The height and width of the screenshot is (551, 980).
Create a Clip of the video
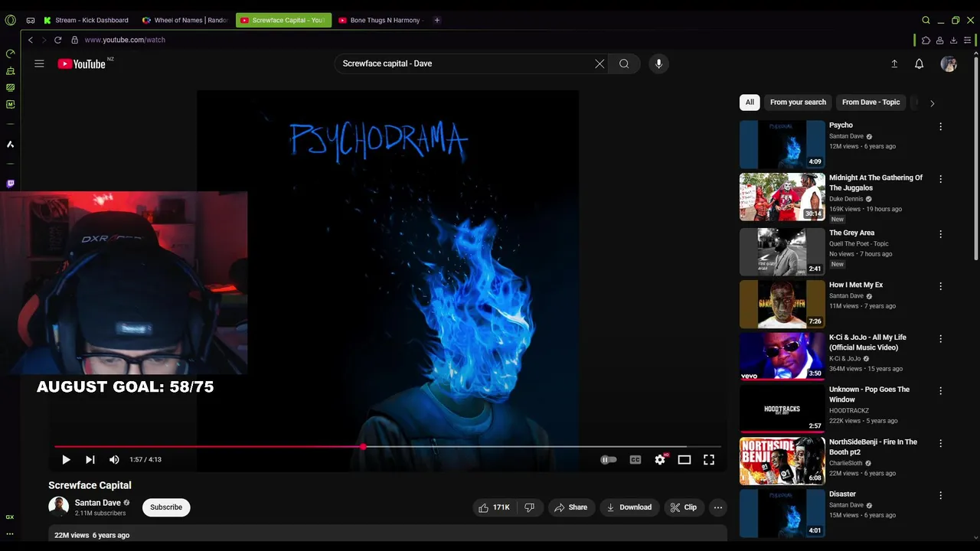(x=683, y=507)
